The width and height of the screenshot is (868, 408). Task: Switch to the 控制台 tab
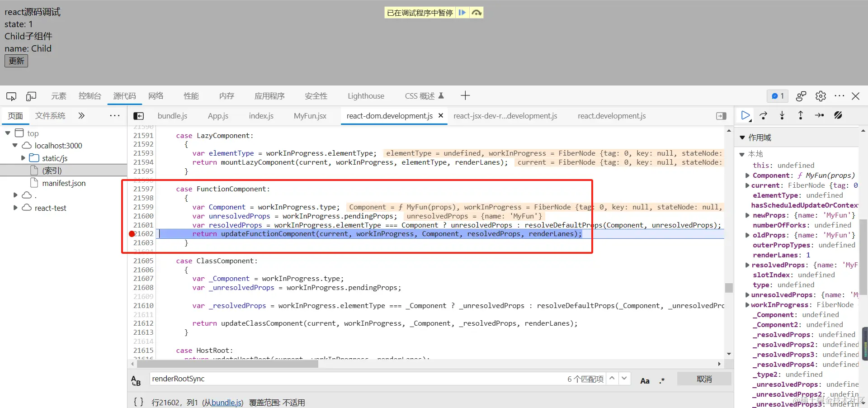pyautogui.click(x=90, y=96)
